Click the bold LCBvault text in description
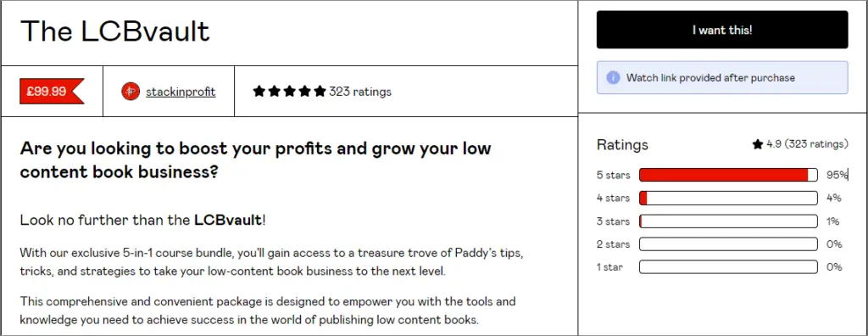Screen dimensions: 868x336 227,220
